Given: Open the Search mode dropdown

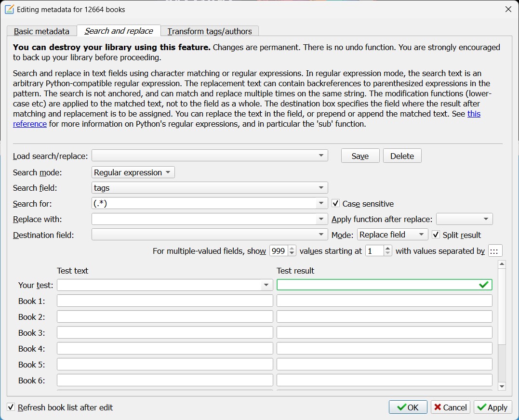Looking at the screenshot, I should tap(133, 172).
